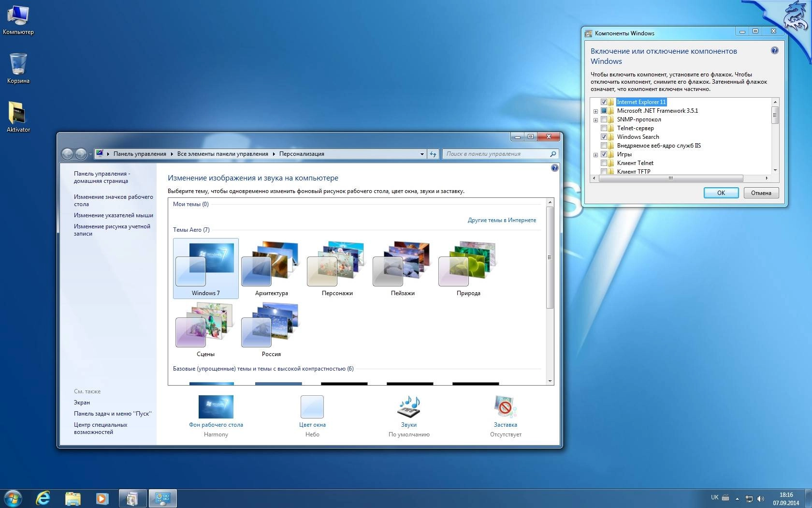Click the keyboard icon in the tray
The height and width of the screenshot is (508, 812).
(725, 497)
